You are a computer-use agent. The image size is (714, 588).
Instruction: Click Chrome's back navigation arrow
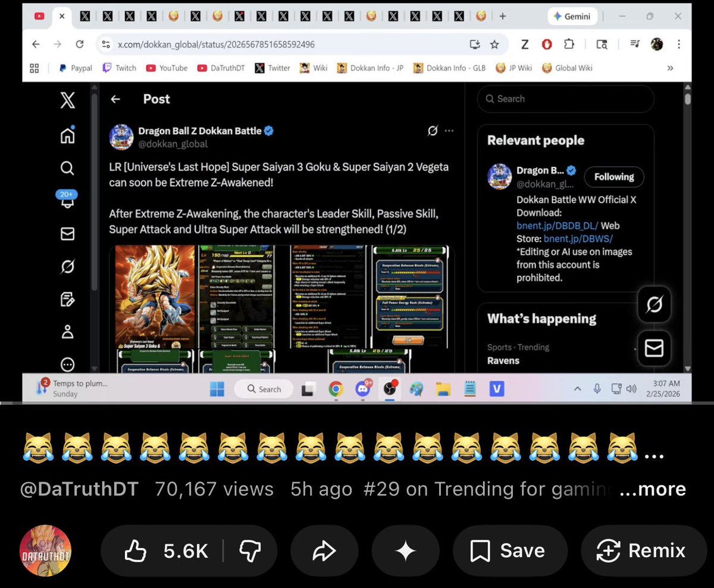pos(36,44)
